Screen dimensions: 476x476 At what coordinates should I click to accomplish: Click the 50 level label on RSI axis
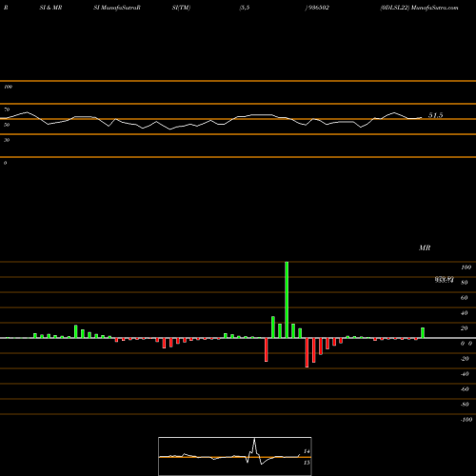pyautogui.click(x=7, y=125)
